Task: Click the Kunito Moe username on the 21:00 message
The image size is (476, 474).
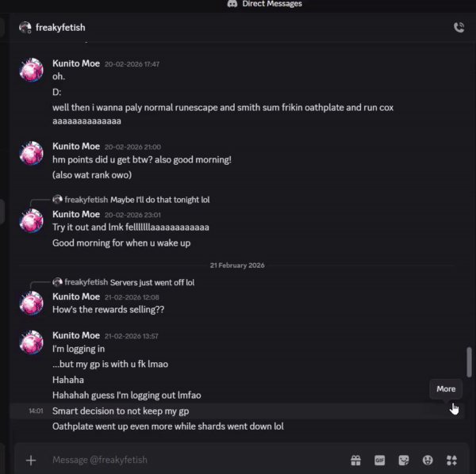Action: tap(76, 147)
